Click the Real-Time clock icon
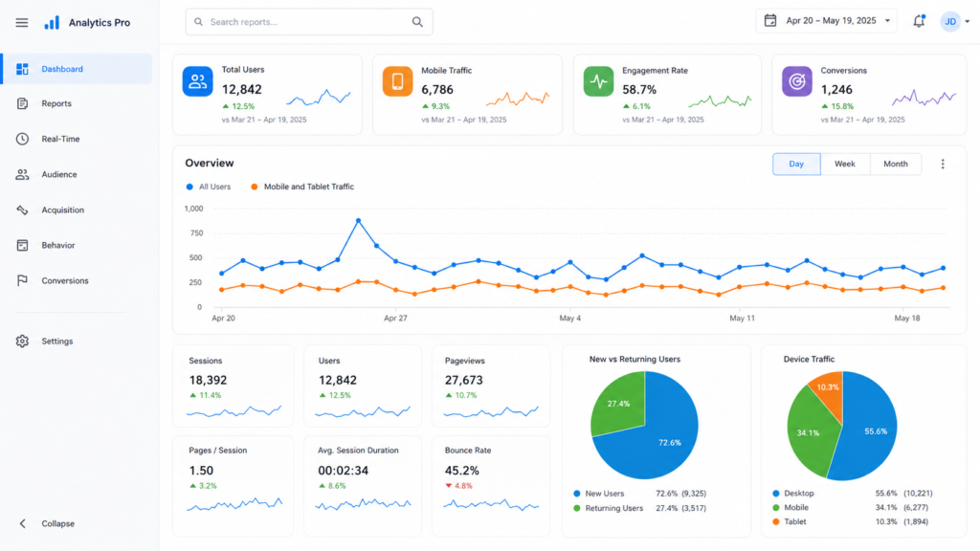Viewport: 980px width, 551px height. point(23,139)
